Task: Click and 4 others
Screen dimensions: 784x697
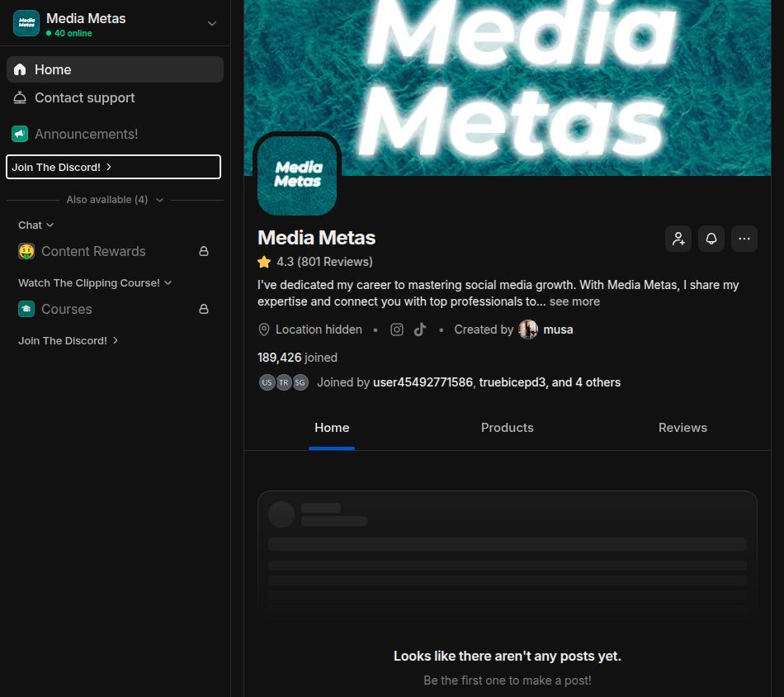Action: [586, 382]
